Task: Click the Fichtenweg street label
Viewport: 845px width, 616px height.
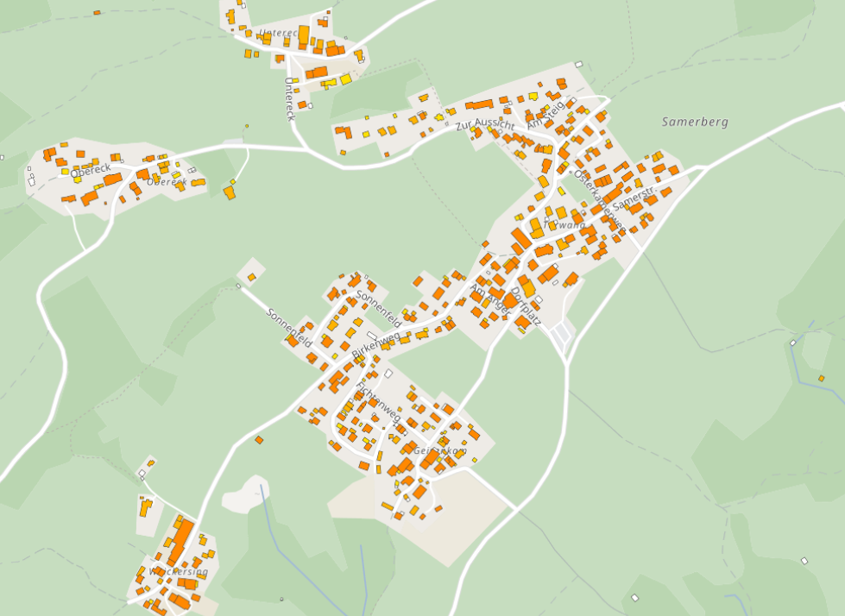Action: pos(378,402)
